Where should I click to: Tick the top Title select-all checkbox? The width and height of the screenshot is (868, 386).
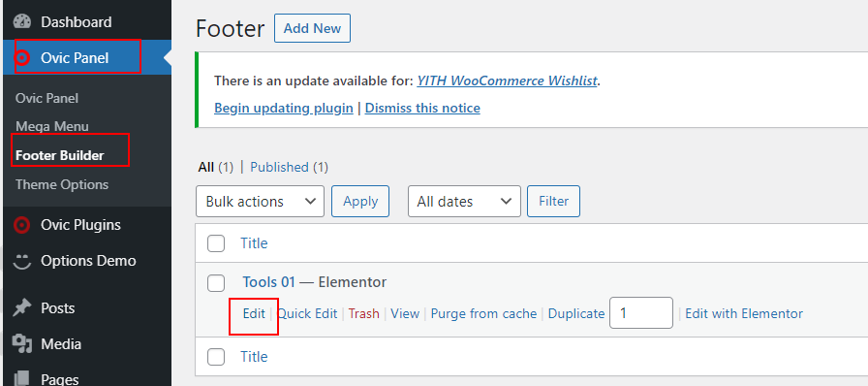click(x=216, y=243)
